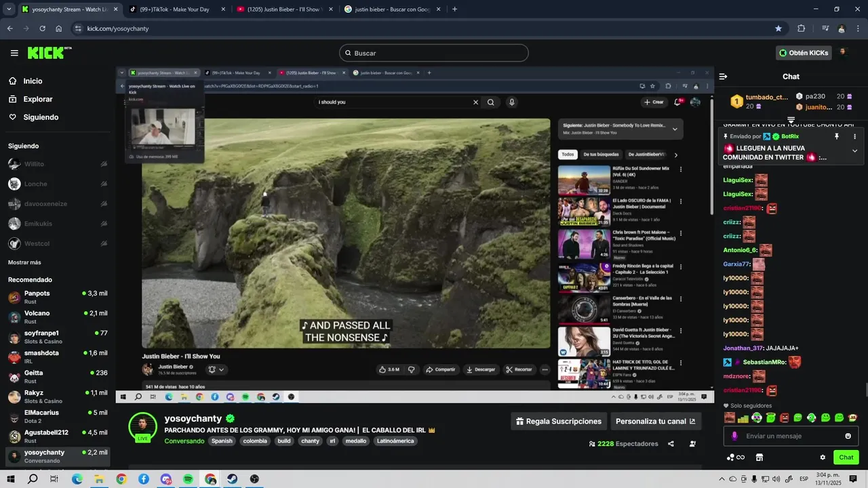This screenshot has width=868, height=488.
Task: Click Personaliza tu canal link
Action: pos(656,421)
